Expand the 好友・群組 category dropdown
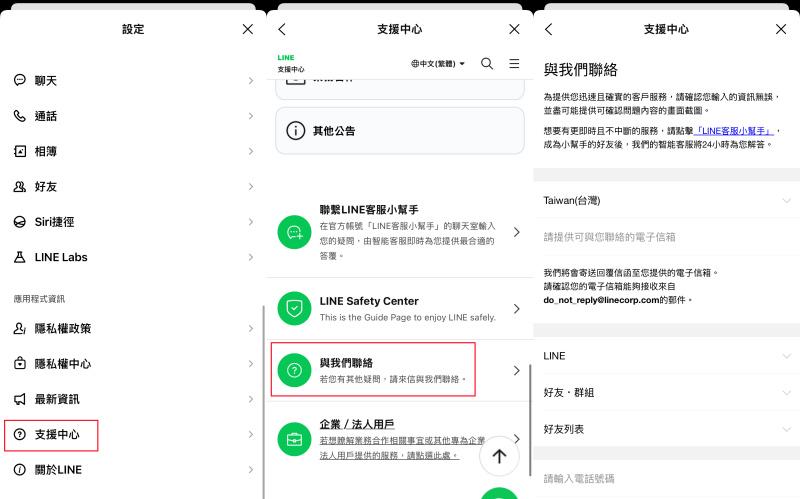This screenshot has height=499, width=800. (666, 392)
